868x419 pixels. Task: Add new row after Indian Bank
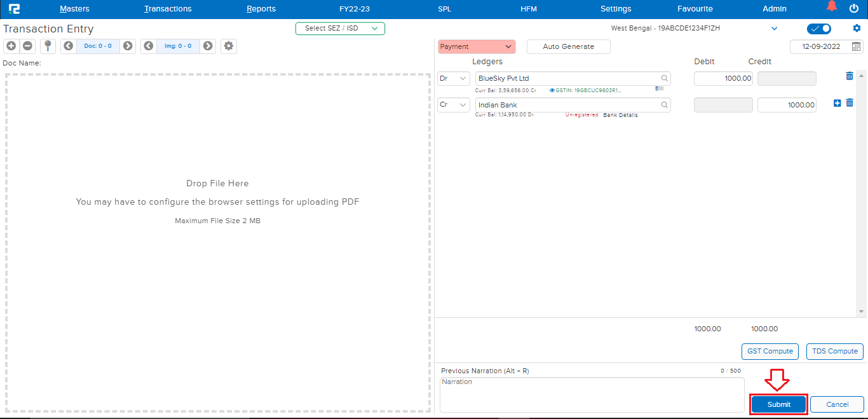click(x=837, y=103)
